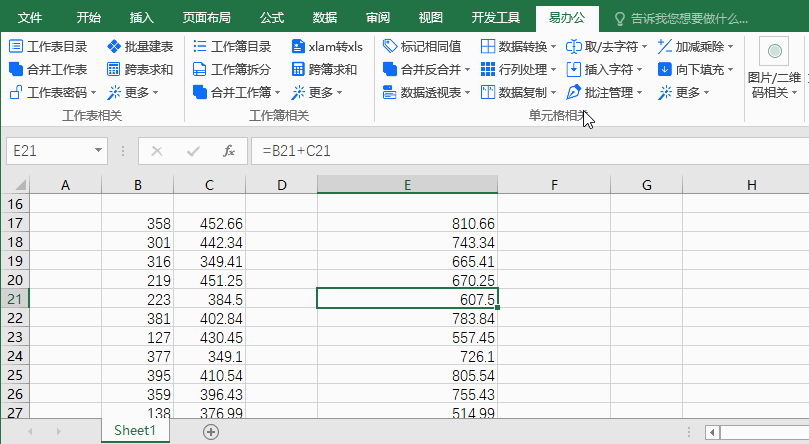
Task: Click cell containing 665.41
Action: pyautogui.click(x=407, y=261)
